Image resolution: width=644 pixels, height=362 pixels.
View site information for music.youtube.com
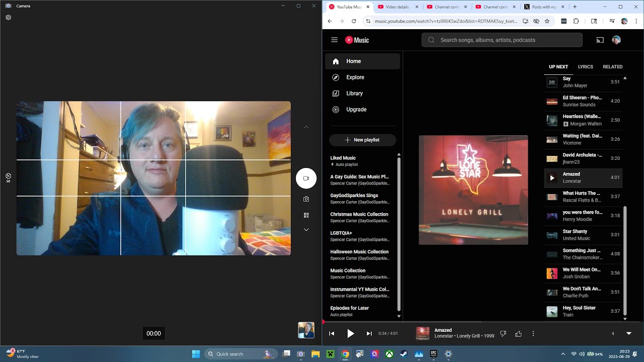[368, 21]
